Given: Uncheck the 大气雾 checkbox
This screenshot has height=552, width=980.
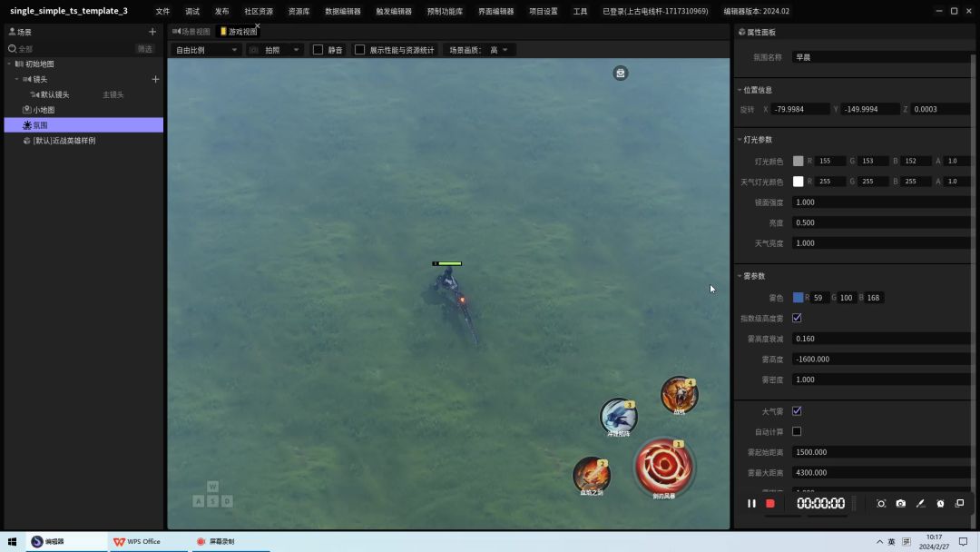Looking at the screenshot, I should tap(797, 411).
